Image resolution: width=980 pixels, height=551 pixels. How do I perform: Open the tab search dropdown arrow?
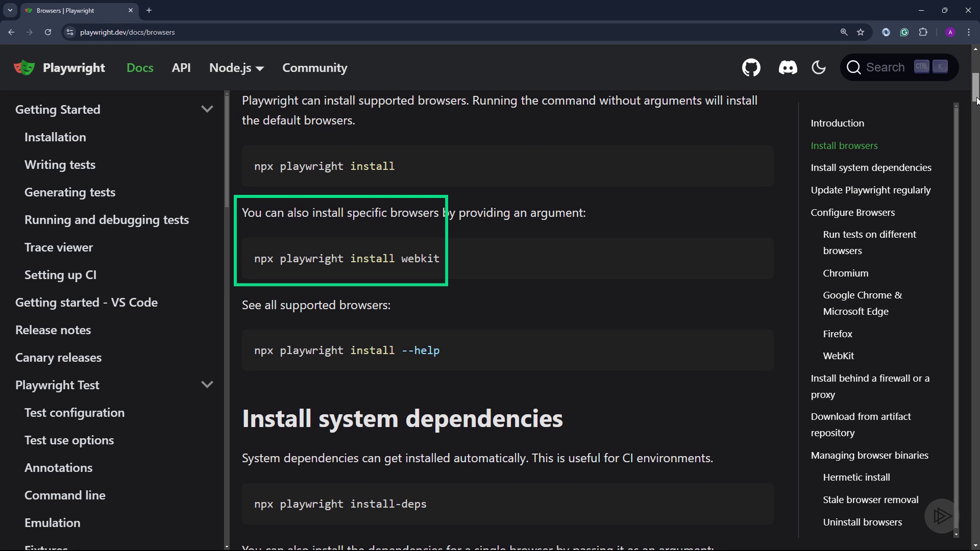coord(10,10)
